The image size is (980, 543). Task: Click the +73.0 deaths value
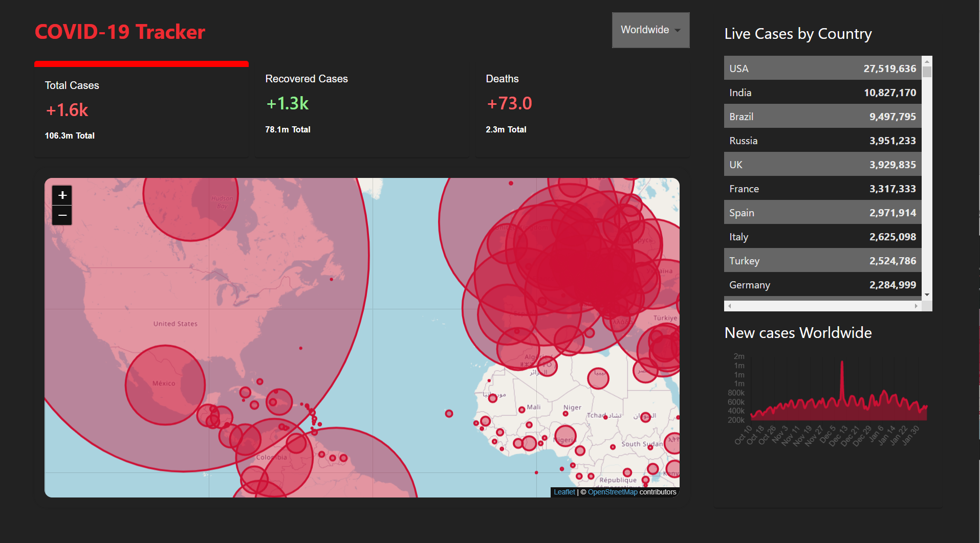[509, 103]
